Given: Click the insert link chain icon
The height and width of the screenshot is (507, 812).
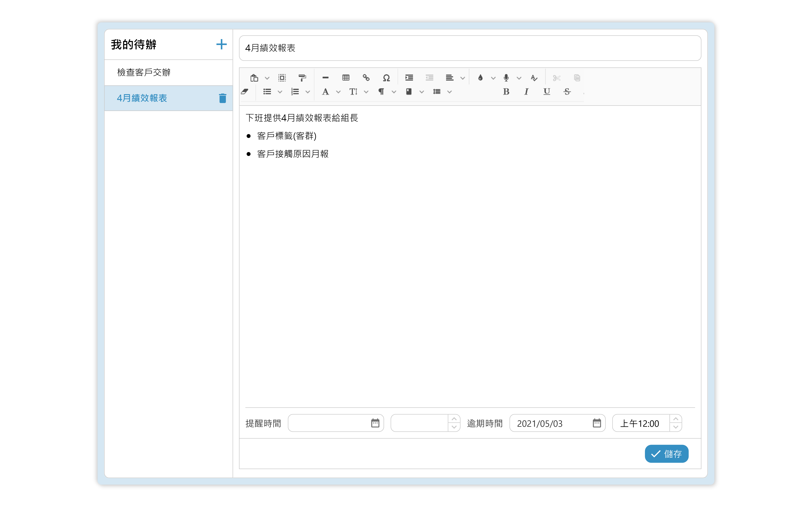Looking at the screenshot, I should coord(366,78).
